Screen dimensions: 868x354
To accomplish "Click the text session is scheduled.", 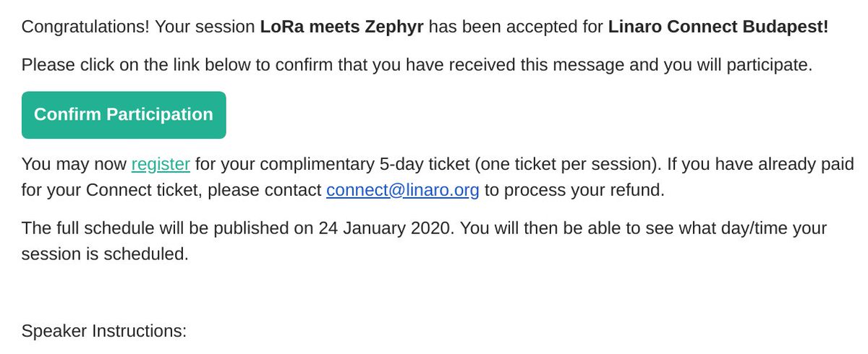I will (x=105, y=254).
